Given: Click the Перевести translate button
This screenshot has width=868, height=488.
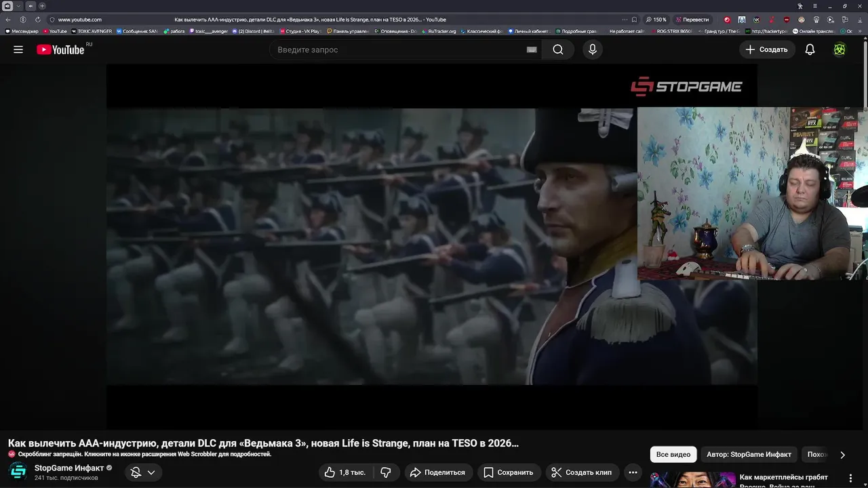Looking at the screenshot, I should (x=692, y=20).
